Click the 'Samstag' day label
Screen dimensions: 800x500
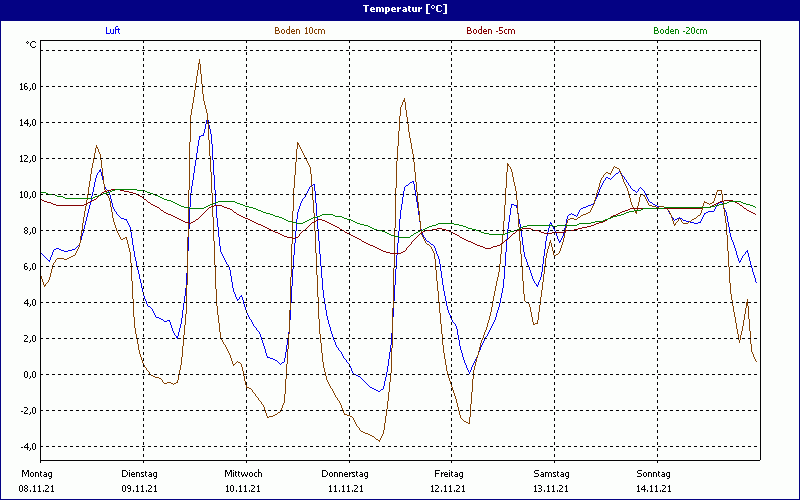click(x=552, y=474)
